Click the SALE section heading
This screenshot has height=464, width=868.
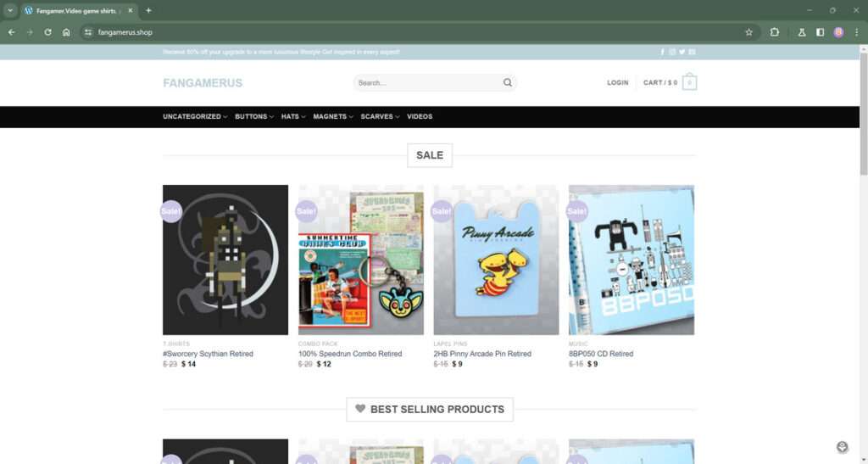430,155
